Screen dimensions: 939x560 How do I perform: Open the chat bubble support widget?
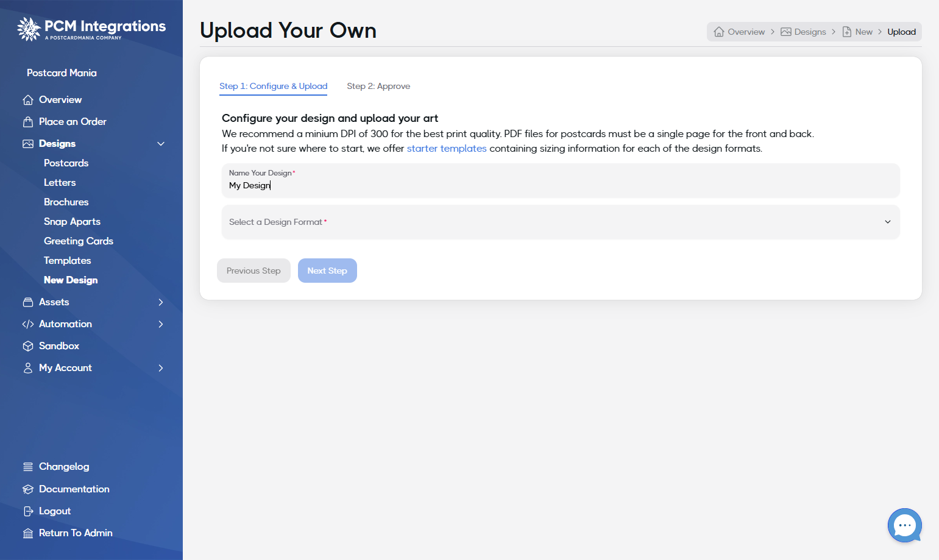(905, 525)
